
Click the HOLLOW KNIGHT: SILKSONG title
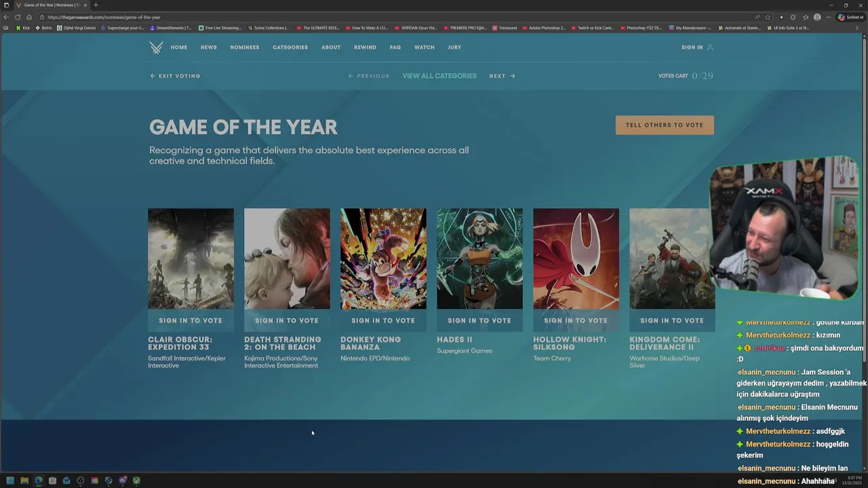click(x=570, y=343)
